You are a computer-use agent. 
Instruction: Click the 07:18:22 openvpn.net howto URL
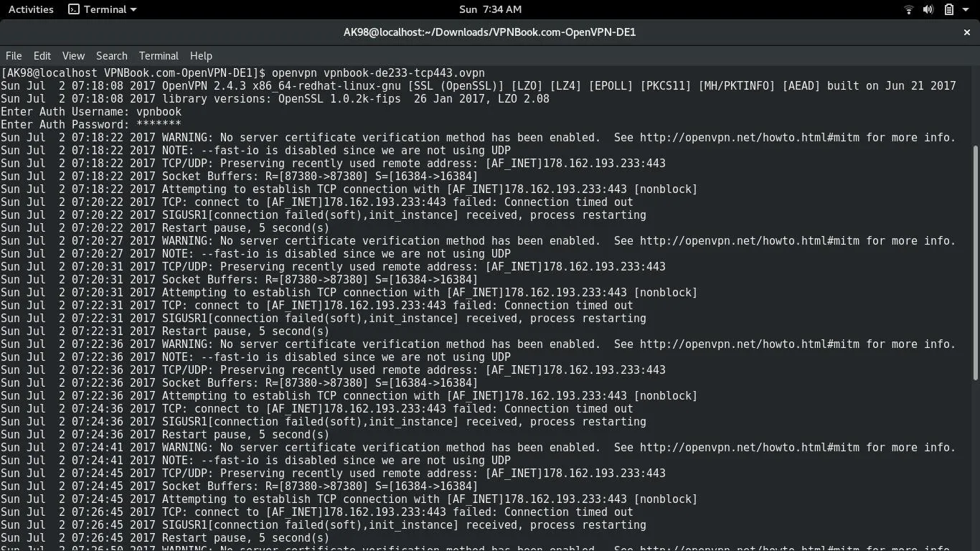749,138
